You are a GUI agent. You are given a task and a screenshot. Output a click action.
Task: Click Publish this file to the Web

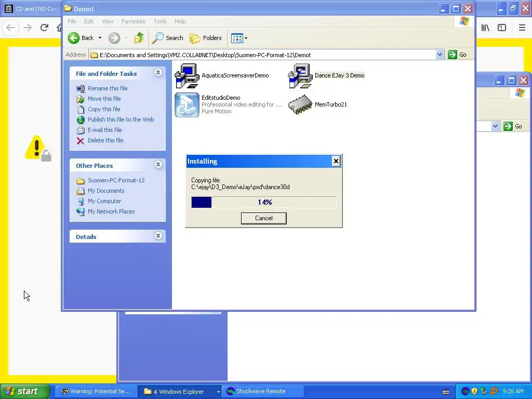121,119
